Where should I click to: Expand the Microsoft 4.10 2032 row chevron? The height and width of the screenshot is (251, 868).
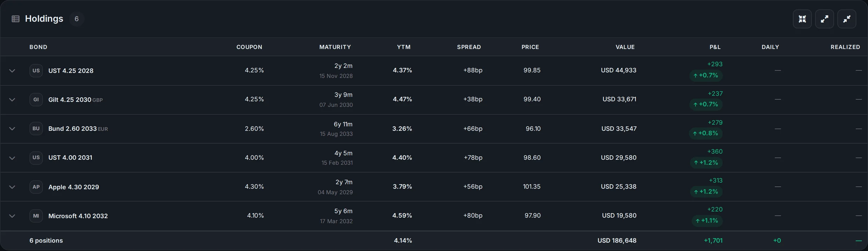pos(12,216)
